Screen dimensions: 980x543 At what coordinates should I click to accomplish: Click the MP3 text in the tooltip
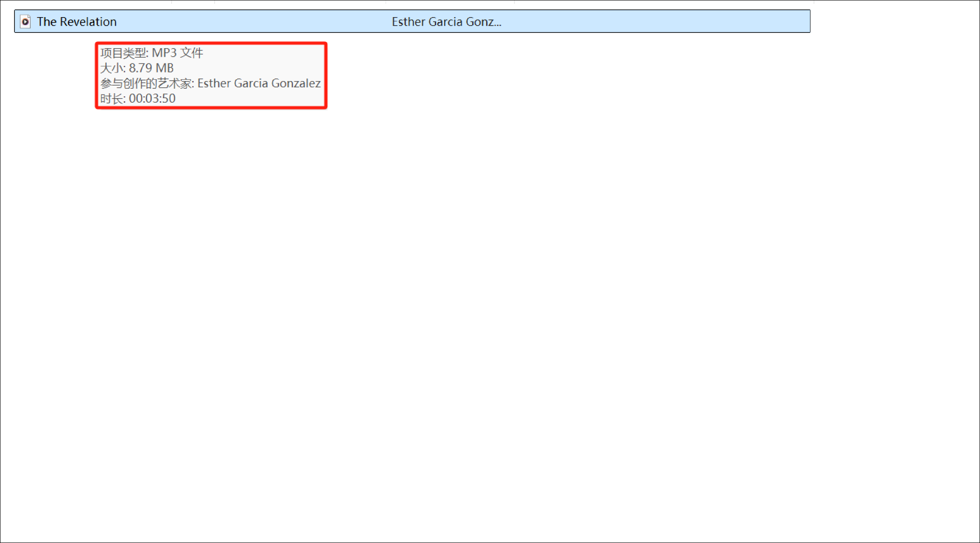(164, 53)
